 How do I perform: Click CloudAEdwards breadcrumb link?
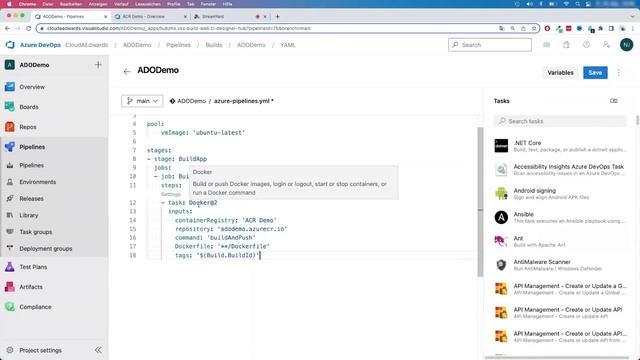click(87, 45)
